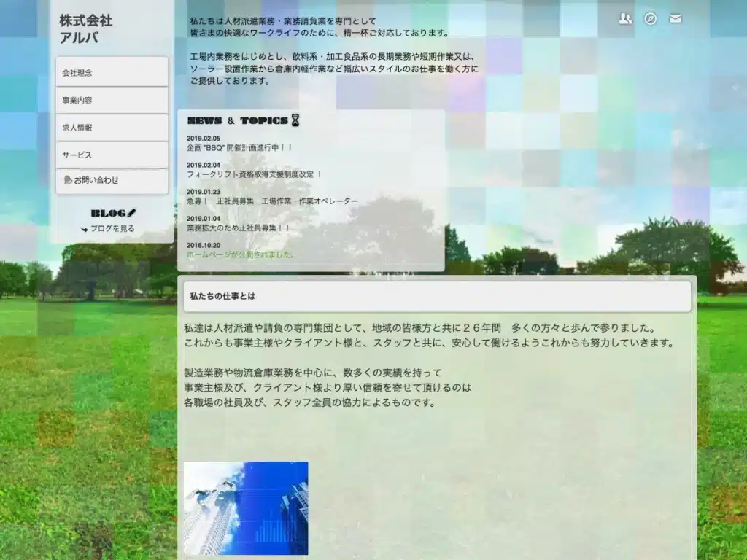Viewport: 747px width, 560px height.
Task: Select サービス in the sidebar
Action: coord(112,155)
